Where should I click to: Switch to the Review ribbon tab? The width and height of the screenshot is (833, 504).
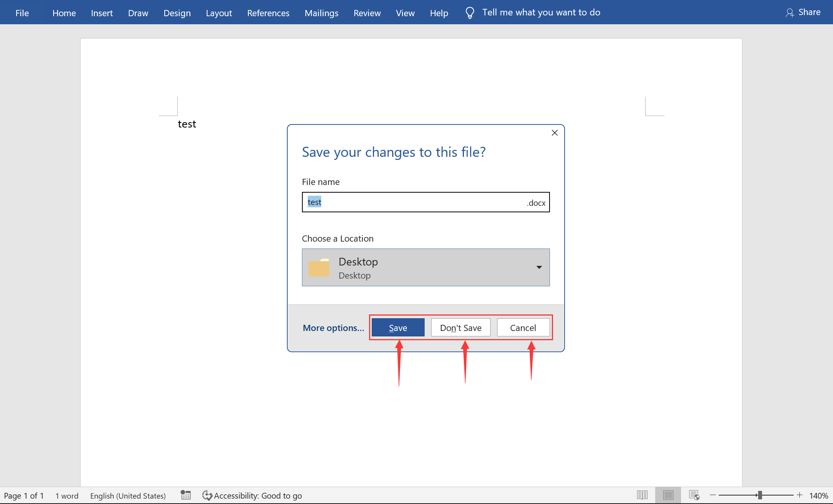tap(367, 13)
